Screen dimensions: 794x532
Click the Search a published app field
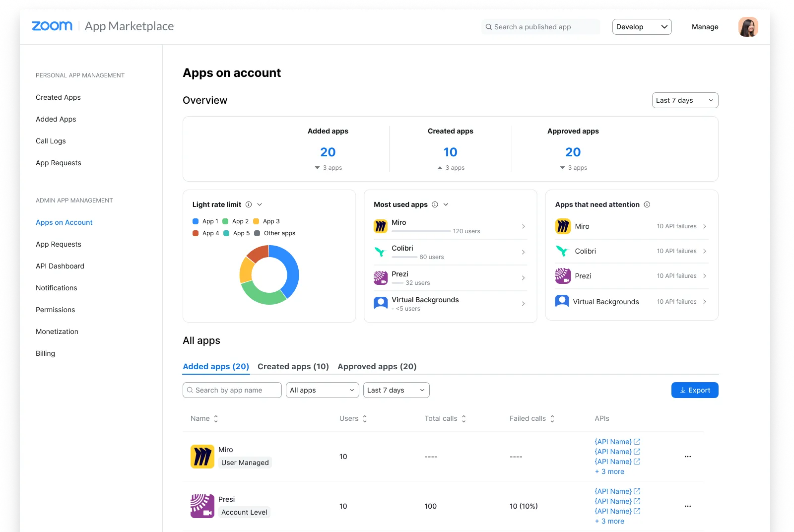click(540, 27)
